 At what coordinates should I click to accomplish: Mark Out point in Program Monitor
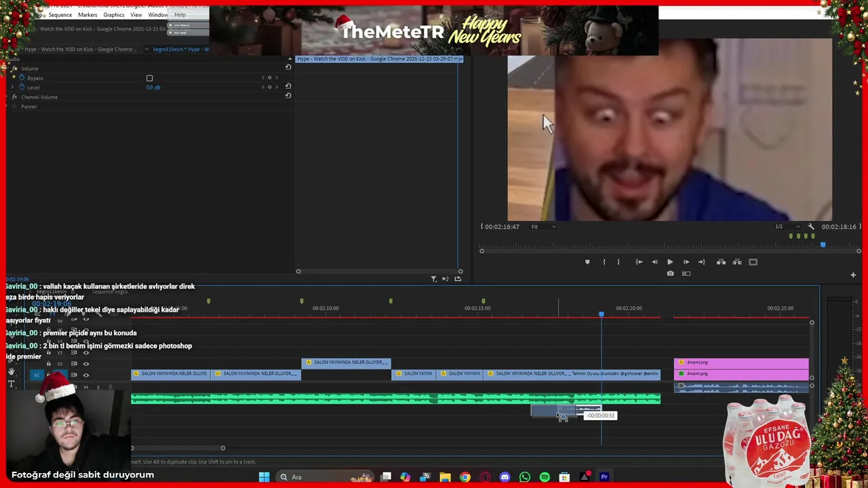(x=618, y=262)
